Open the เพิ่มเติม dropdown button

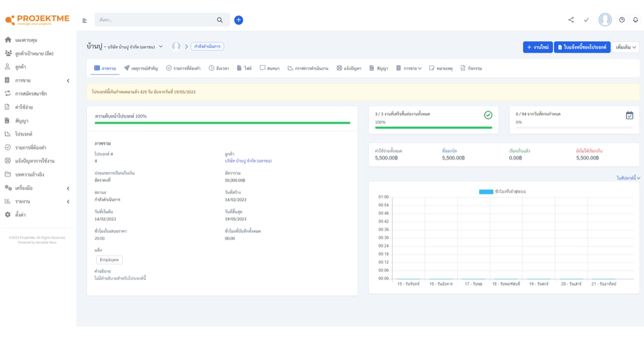pyautogui.click(x=626, y=47)
